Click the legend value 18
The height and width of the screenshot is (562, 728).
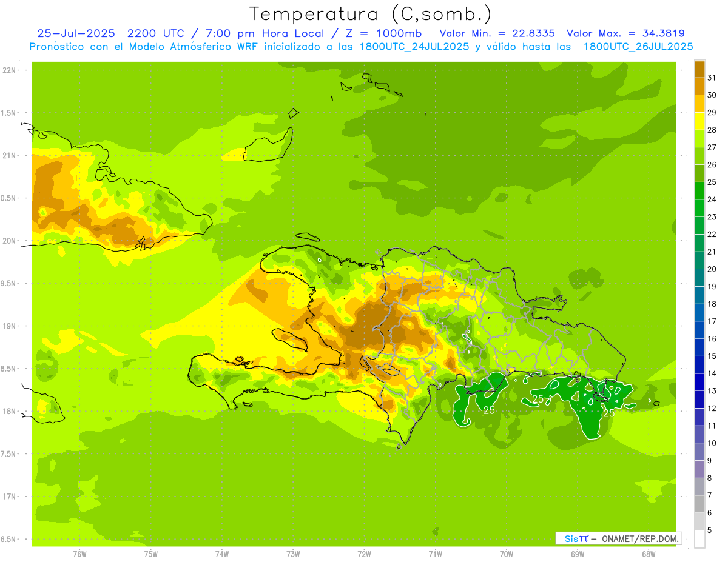[712, 304]
